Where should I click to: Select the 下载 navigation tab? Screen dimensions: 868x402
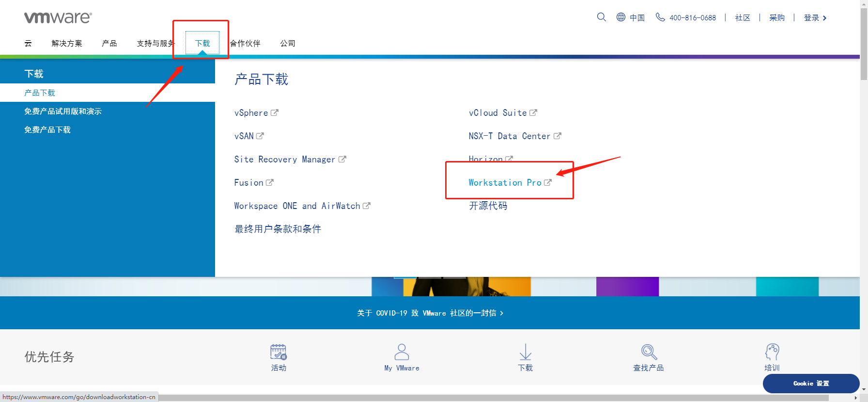(202, 43)
